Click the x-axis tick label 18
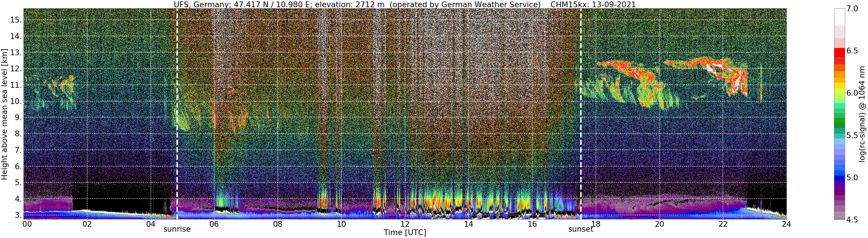This screenshot has width=868, height=238. click(596, 224)
